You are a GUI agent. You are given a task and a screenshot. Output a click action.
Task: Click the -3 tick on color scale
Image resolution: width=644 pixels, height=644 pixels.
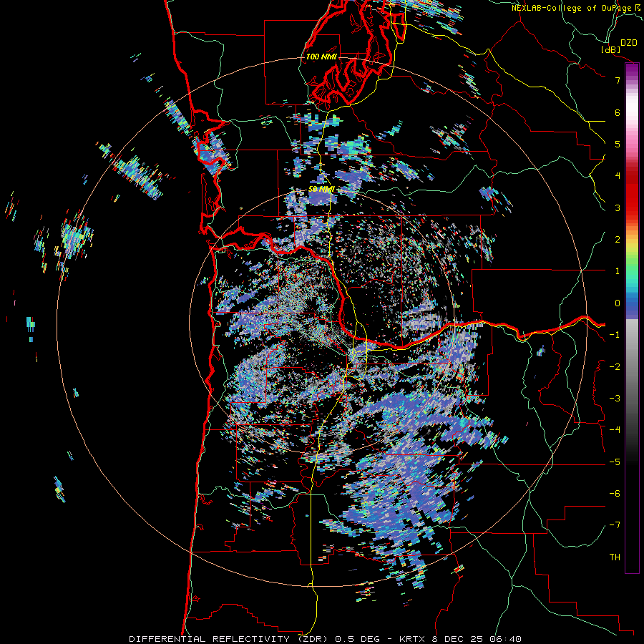[x=615, y=399]
